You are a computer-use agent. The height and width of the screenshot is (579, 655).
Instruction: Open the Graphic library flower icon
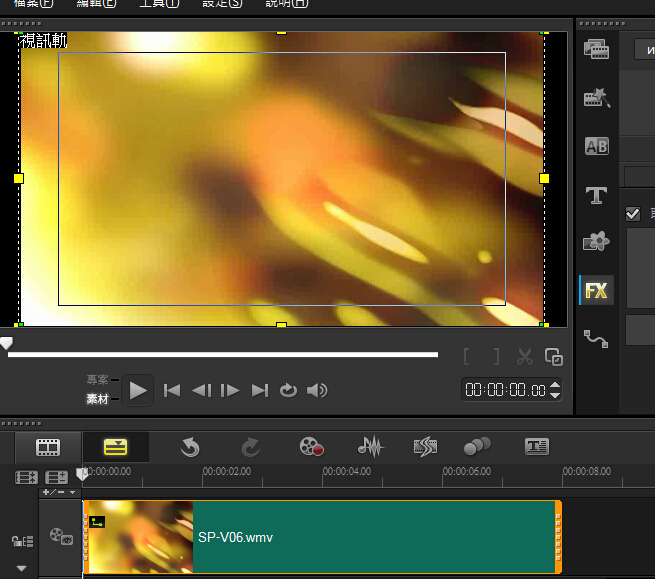(x=596, y=241)
